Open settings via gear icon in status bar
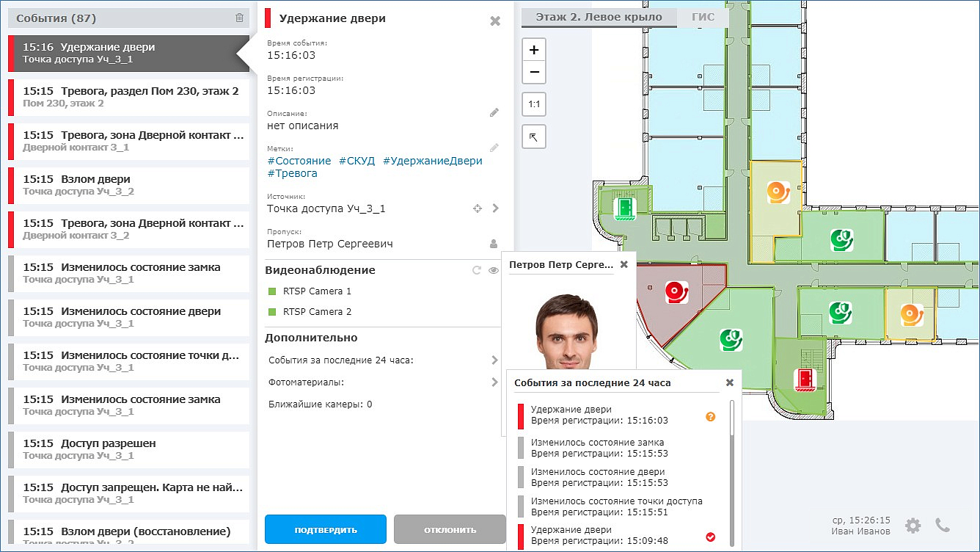Viewport: 980px width, 552px height. [x=913, y=525]
